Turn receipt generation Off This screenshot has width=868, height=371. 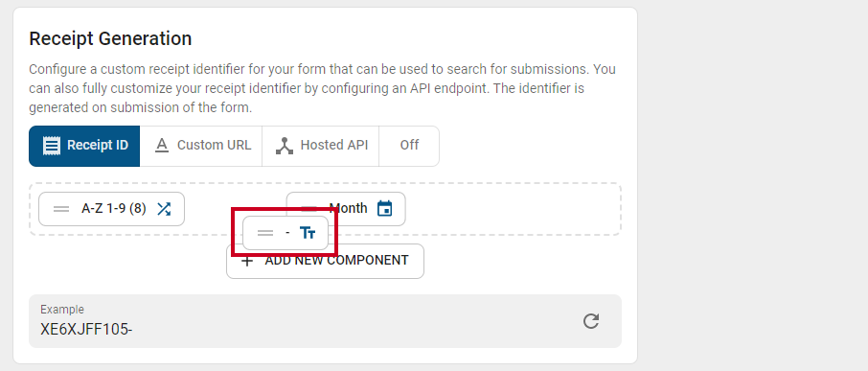[x=409, y=146]
